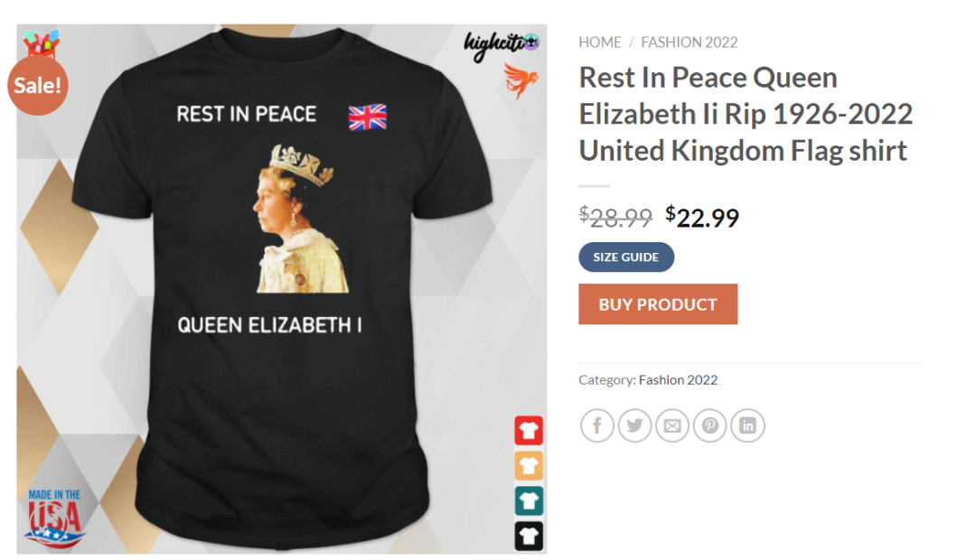The width and height of the screenshot is (976, 560).
Task: Click the Sale! badge
Action: [x=37, y=85]
